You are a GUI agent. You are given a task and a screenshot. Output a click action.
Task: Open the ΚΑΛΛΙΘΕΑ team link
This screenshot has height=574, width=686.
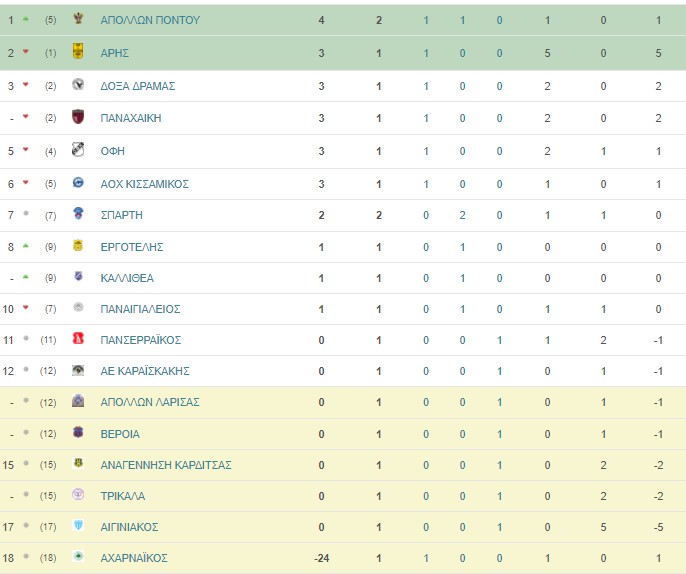click(127, 278)
